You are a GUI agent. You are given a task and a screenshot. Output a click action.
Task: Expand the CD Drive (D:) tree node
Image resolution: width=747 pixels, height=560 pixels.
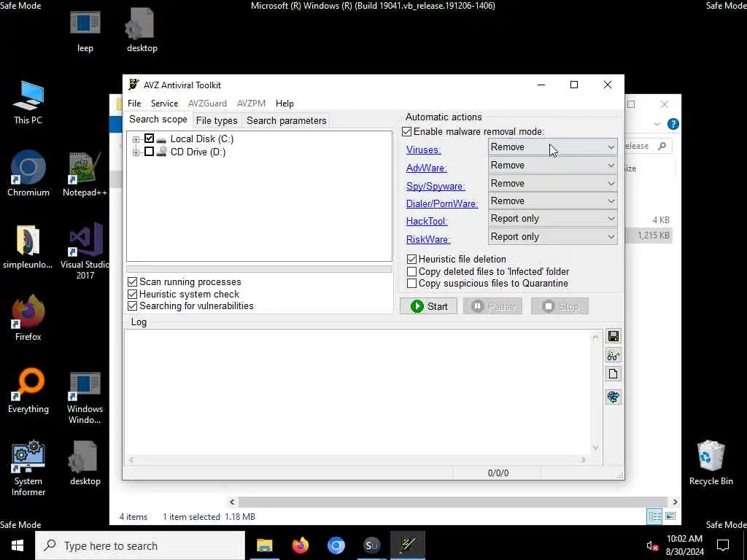pyautogui.click(x=136, y=152)
